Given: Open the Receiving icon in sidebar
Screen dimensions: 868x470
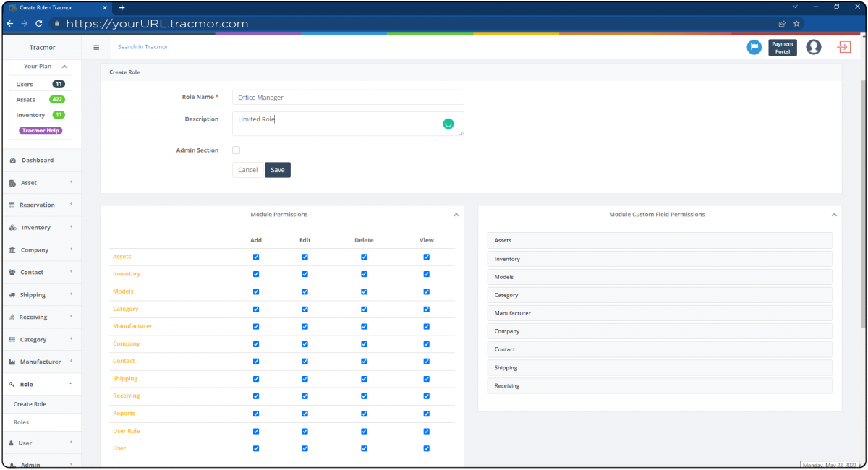Looking at the screenshot, I should (x=12, y=317).
